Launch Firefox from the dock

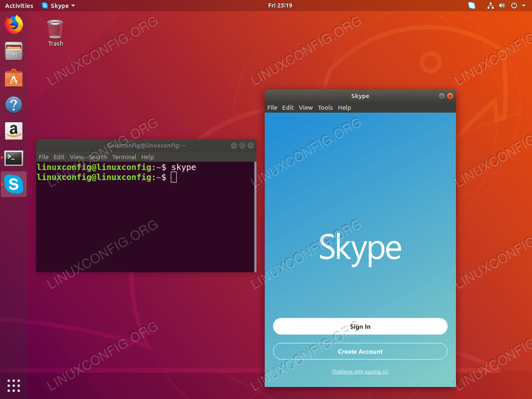[x=13, y=24]
